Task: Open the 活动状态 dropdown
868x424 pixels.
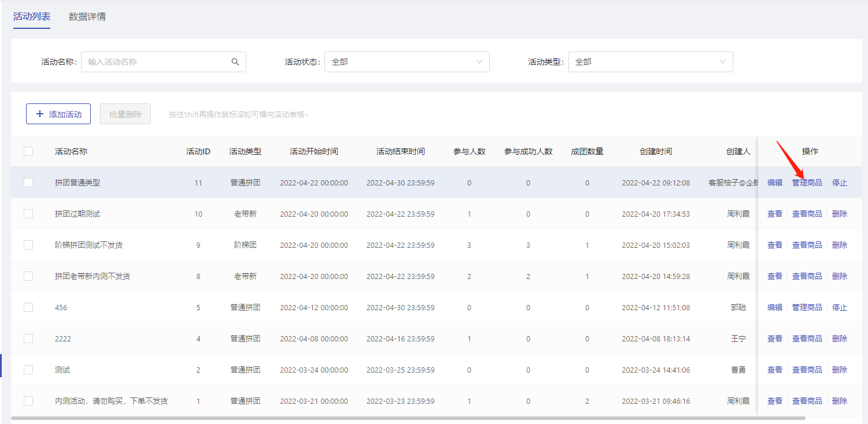Action: [407, 62]
